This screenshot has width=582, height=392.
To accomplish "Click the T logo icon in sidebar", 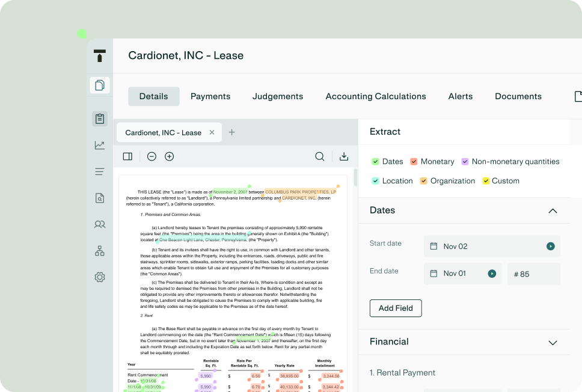I will pos(99,56).
